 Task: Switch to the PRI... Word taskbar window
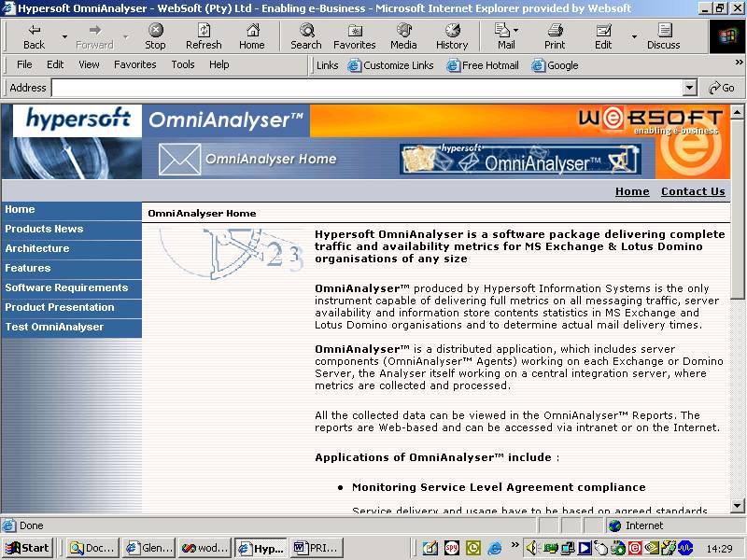point(317,548)
